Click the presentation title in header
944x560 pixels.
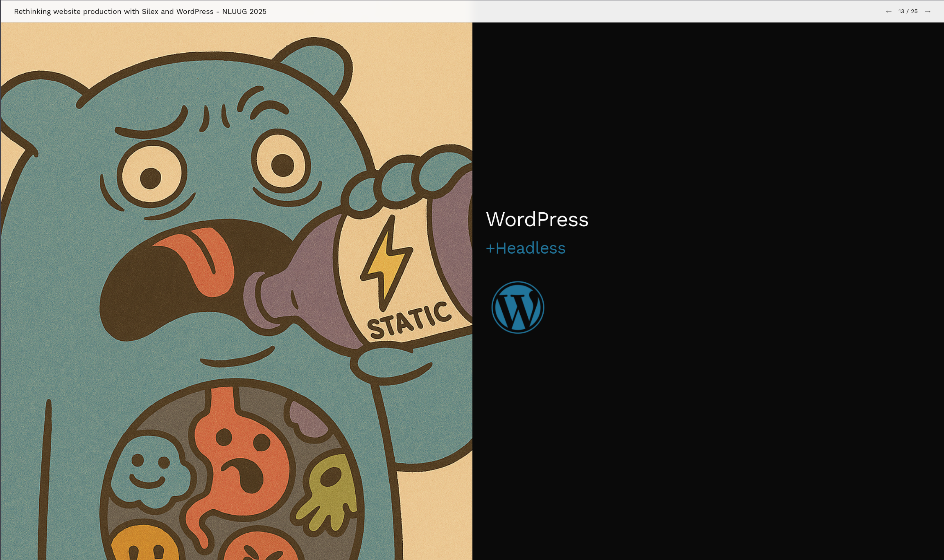140,11
